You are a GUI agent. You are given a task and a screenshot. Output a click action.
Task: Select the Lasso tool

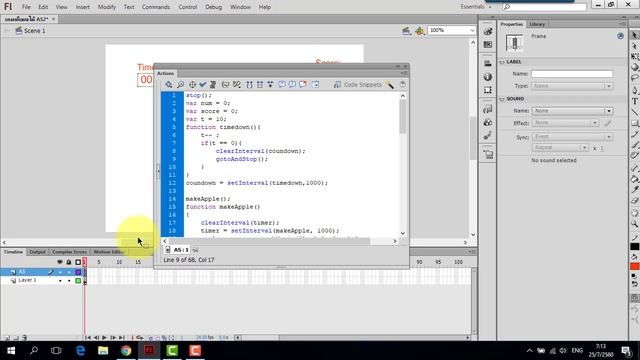pyautogui.click(x=634, y=78)
